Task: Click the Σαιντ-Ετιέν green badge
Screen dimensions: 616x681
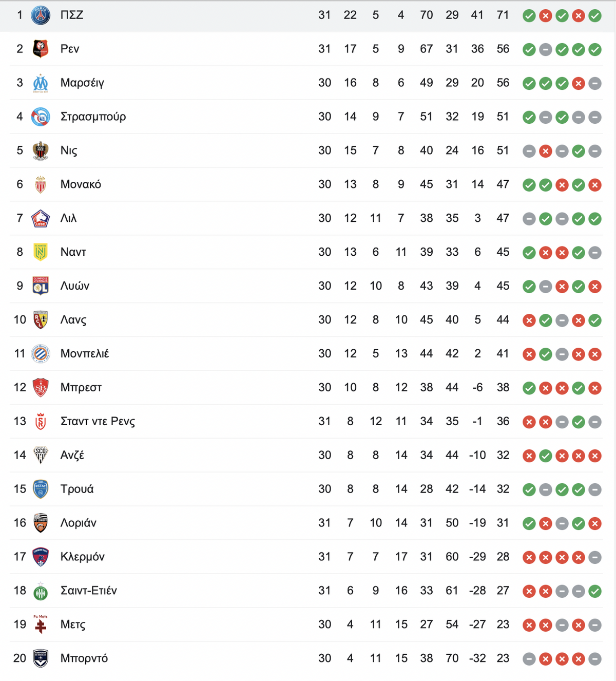Action: pos(41,591)
